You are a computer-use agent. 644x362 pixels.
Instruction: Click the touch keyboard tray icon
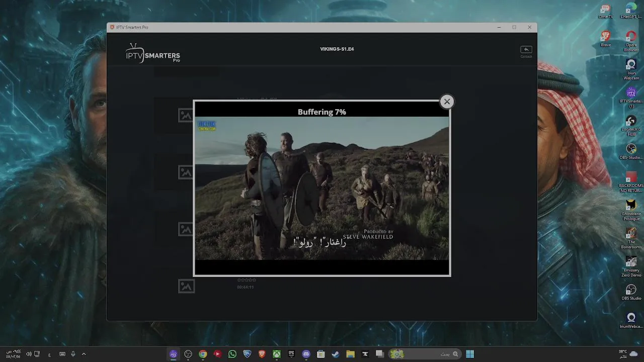pyautogui.click(x=62, y=354)
